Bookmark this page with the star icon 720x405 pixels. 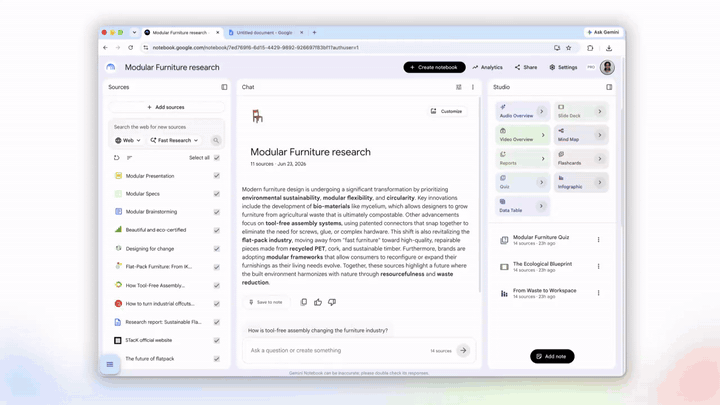pyautogui.click(x=568, y=48)
